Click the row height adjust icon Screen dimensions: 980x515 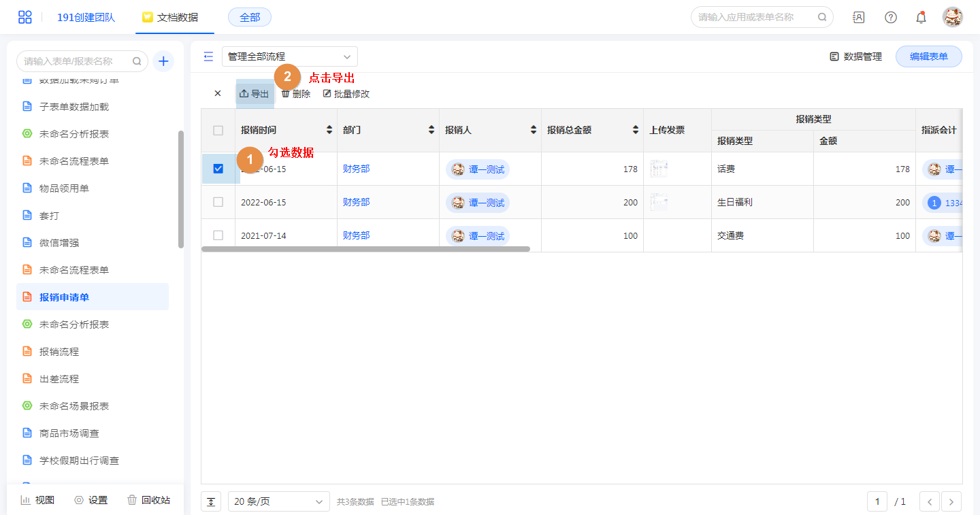pos(211,501)
